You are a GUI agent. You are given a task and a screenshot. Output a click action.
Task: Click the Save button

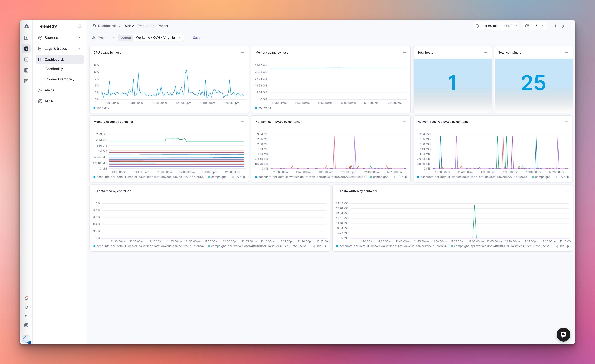click(197, 38)
